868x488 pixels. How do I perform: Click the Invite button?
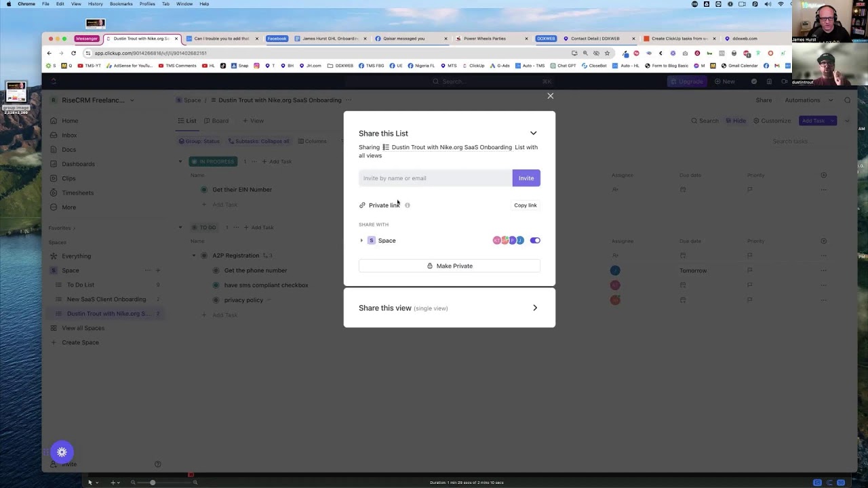click(x=526, y=178)
